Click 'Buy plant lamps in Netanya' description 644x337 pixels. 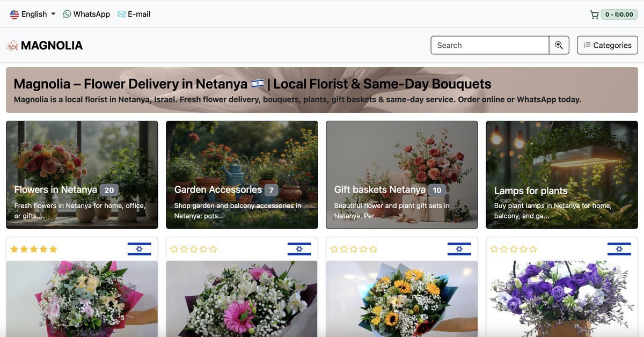pos(553,211)
